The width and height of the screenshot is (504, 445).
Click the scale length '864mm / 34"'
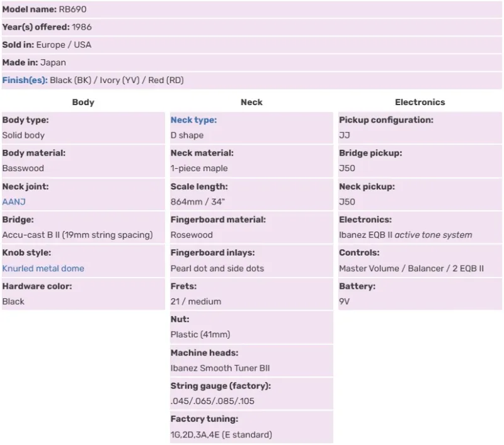pos(198,202)
